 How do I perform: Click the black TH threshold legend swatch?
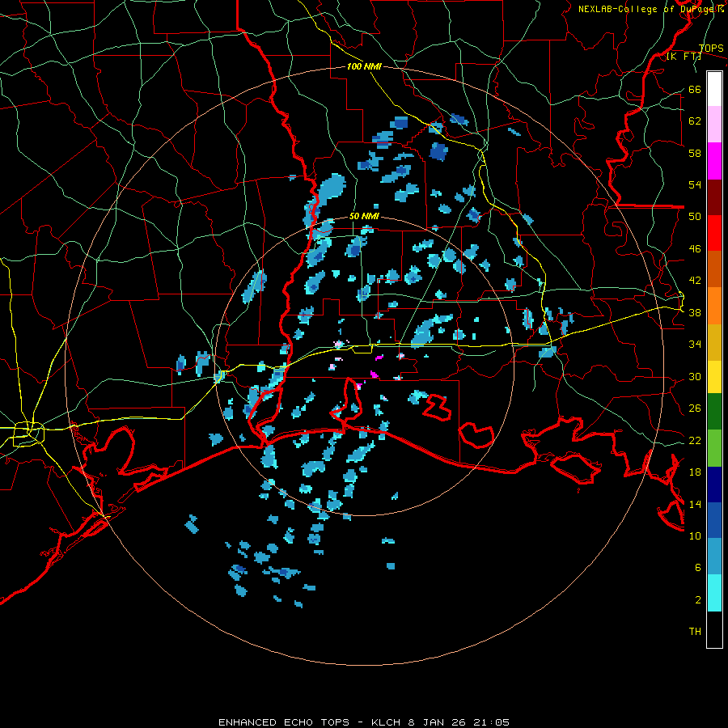click(x=714, y=629)
